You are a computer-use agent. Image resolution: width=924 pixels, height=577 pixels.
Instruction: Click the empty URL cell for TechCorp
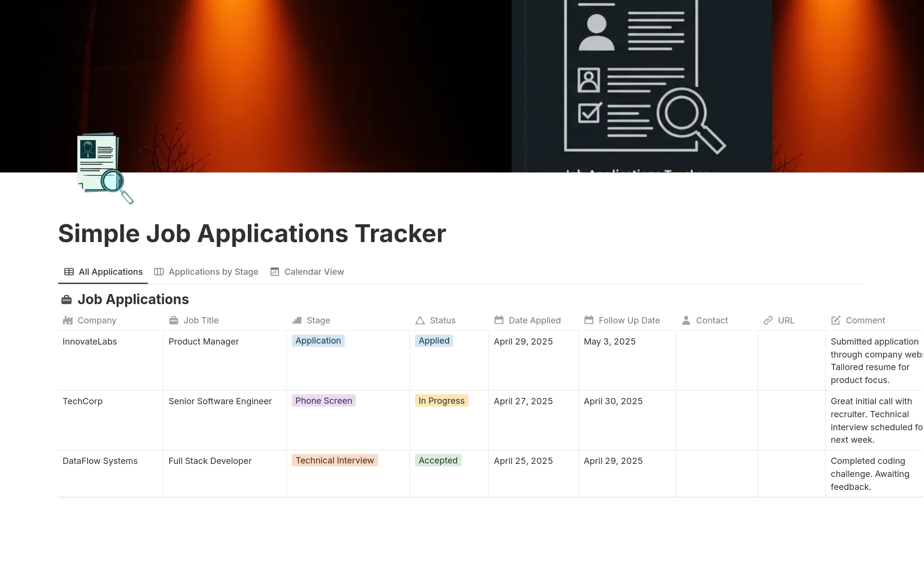792,420
